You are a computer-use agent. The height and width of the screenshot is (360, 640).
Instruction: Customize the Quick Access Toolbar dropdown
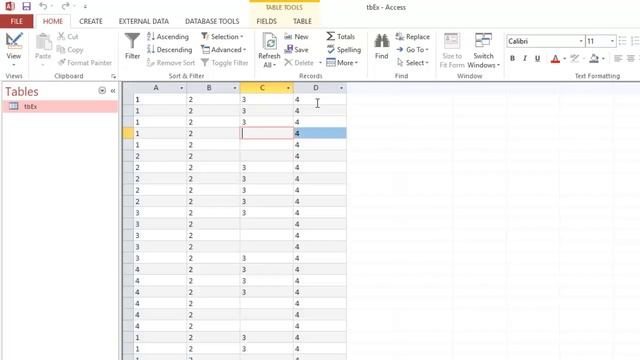pos(85,7)
